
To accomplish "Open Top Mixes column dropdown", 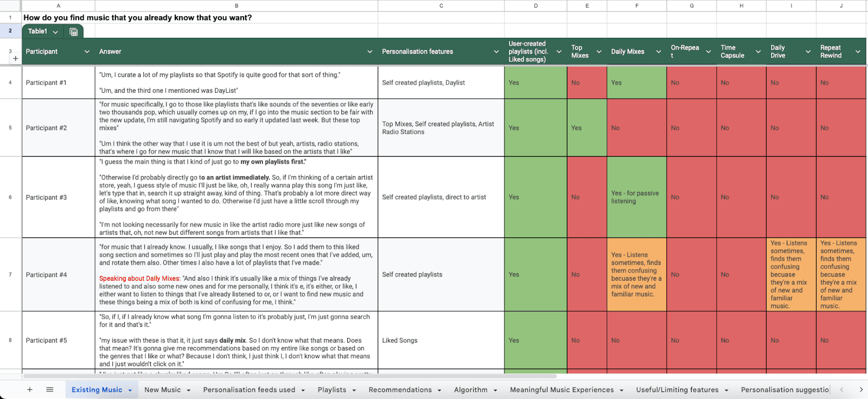I will [599, 52].
